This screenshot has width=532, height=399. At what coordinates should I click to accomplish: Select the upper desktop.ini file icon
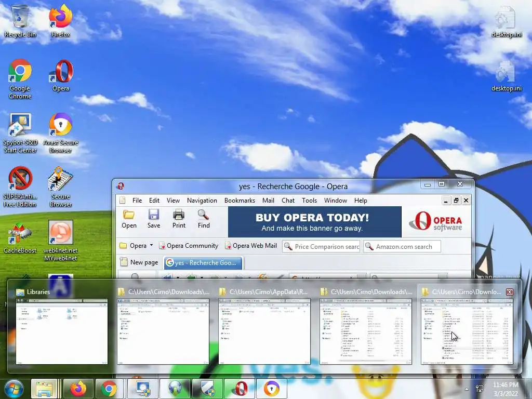coord(506,21)
